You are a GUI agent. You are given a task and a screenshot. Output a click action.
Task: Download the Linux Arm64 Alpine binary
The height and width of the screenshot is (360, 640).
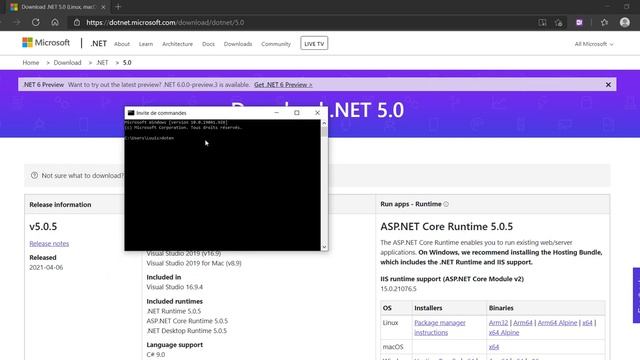(558, 323)
